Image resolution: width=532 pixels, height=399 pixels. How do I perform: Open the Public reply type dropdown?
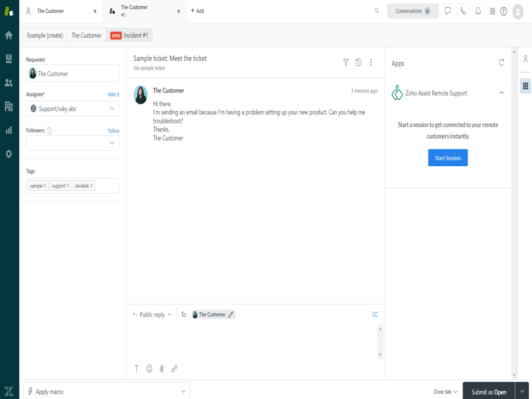(x=152, y=314)
